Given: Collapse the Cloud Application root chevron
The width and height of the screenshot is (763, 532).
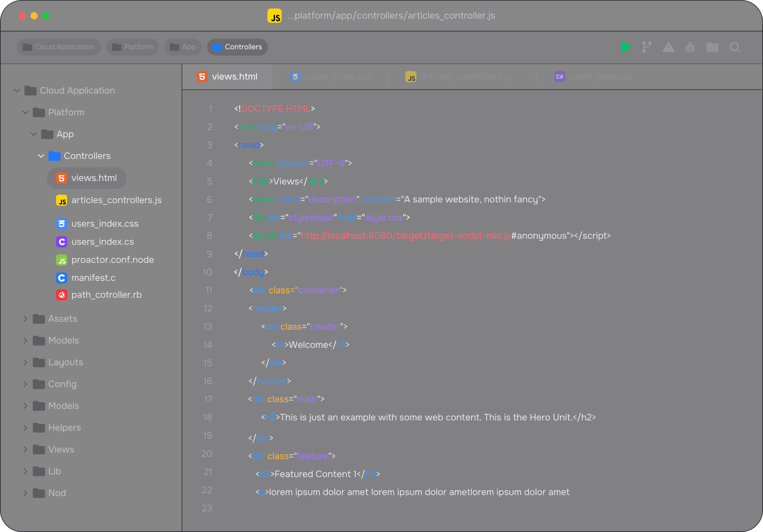Looking at the screenshot, I should [17, 90].
